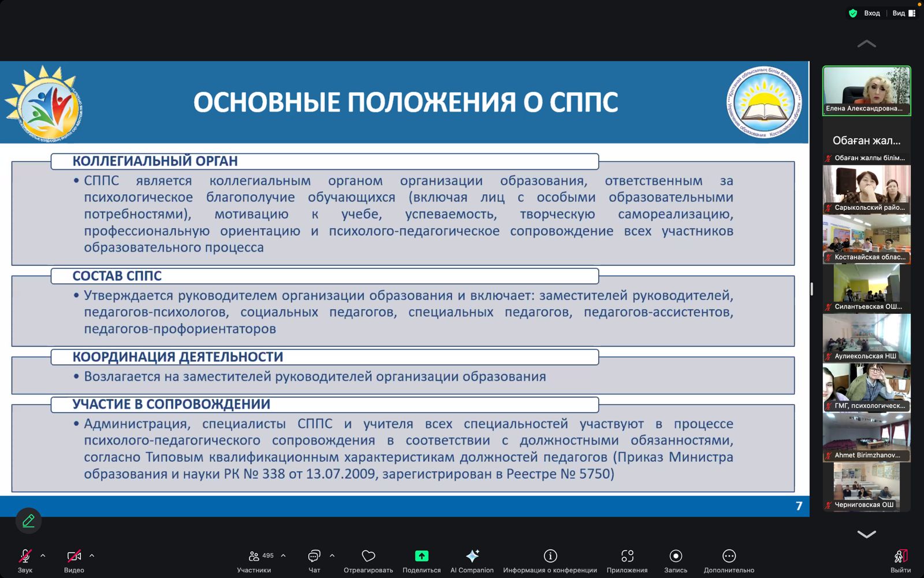Click the green Поделиться share screen icon

[x=422, y=556]
